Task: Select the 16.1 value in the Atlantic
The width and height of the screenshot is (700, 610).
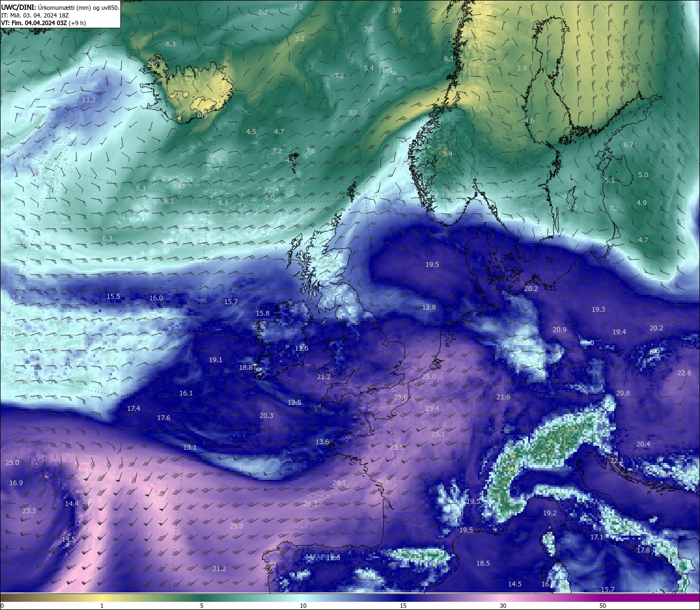Action: point(186,393)
